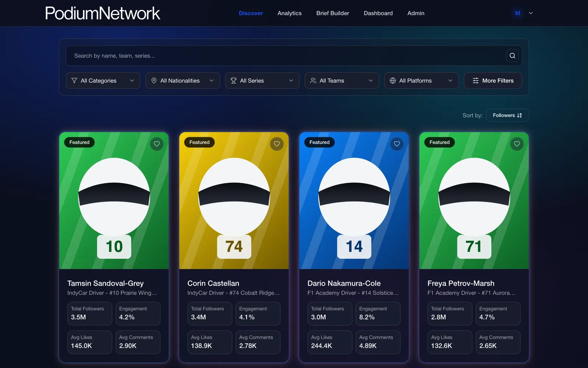Favorite Corin Castellan with the heart icon
Image resolution: width=588 pixels, height=368 pixels.
coord(277,144)
